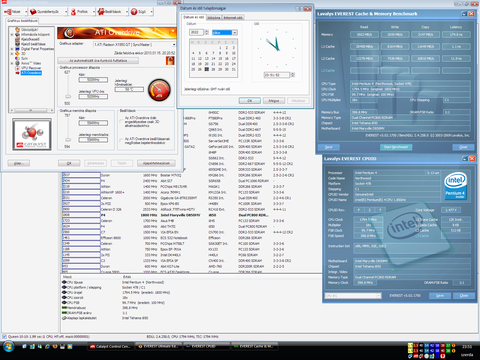Click Alapértelmezések defaults button
The image size is (480, 360).
(156, 163)
